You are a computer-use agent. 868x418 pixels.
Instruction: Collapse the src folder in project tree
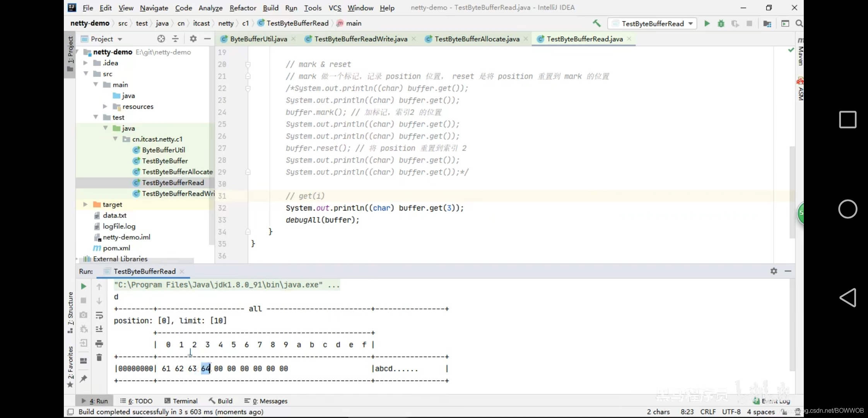(x=86, y=74)
